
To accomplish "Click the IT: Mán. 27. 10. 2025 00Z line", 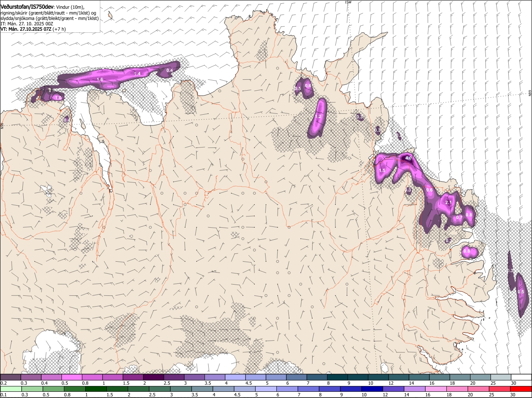I will (x=27, y=24).
